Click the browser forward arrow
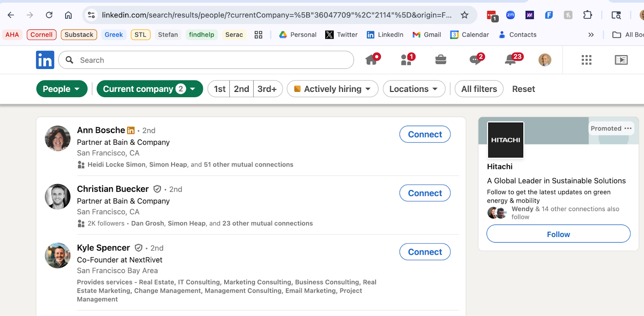This screenshot has height=316, width=644. pos(30,15)
